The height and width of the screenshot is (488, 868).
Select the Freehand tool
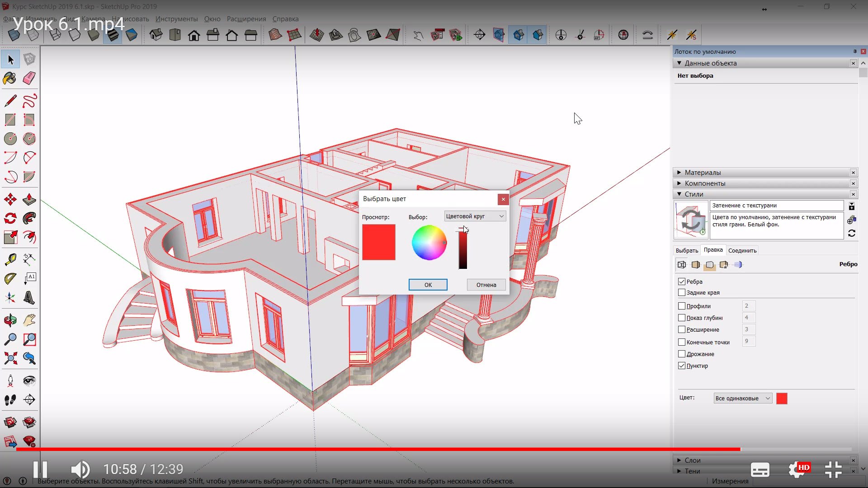[29, 100]
